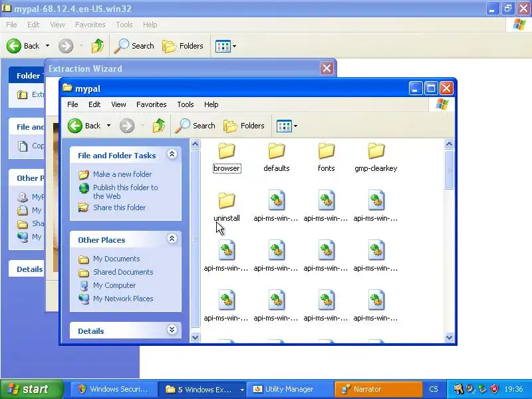
Task: Click Publish this folder to the Web
Action: [x=126, y=192]
